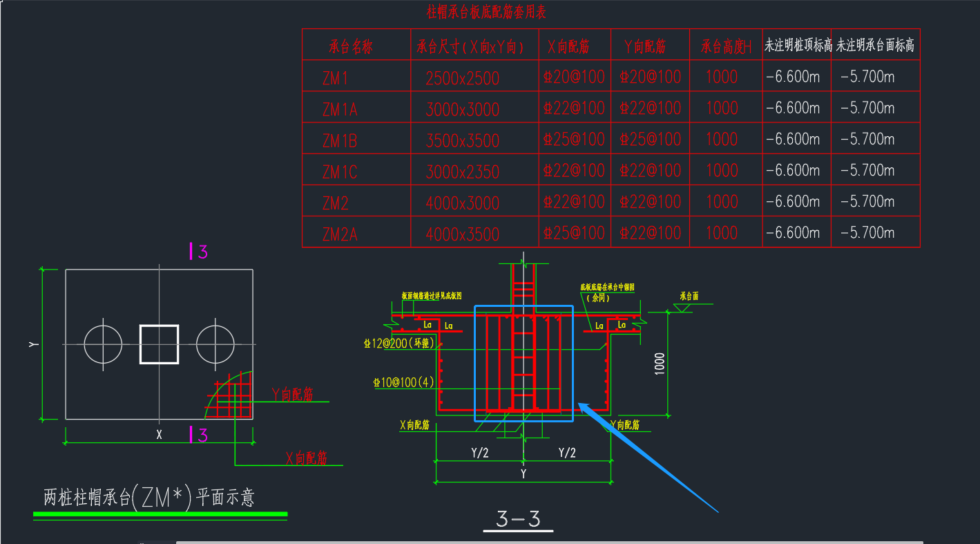Pick the 未注明桩顶标高 header text
980x544 pixels.
798,46
